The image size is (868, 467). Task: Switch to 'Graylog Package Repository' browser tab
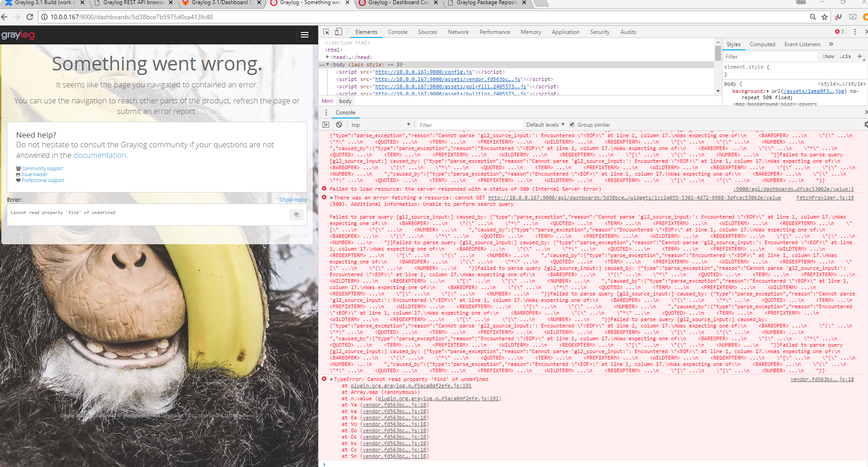[487, 3]
